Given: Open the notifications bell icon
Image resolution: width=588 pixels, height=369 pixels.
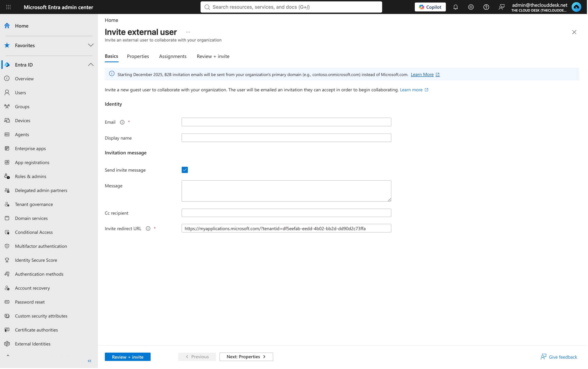Looking at the screenshot, I should (455, 7).
